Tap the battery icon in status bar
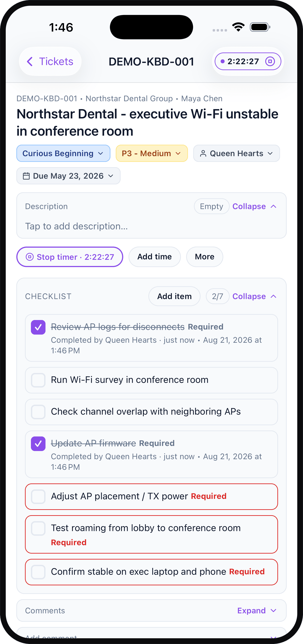Screen dimensions: 303x644 click(x=260, y=27)
